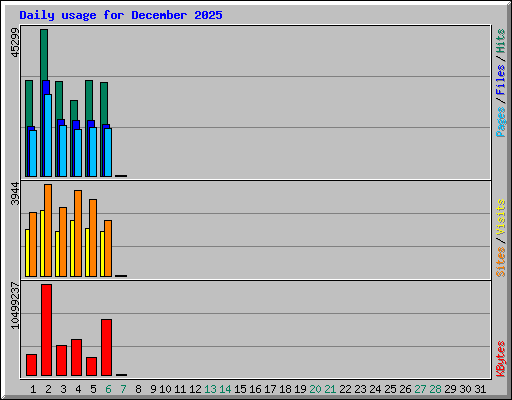512x400 pixels.
Task: Click the yellow "Visits" legend label
Action: click(x=501, y=217)
